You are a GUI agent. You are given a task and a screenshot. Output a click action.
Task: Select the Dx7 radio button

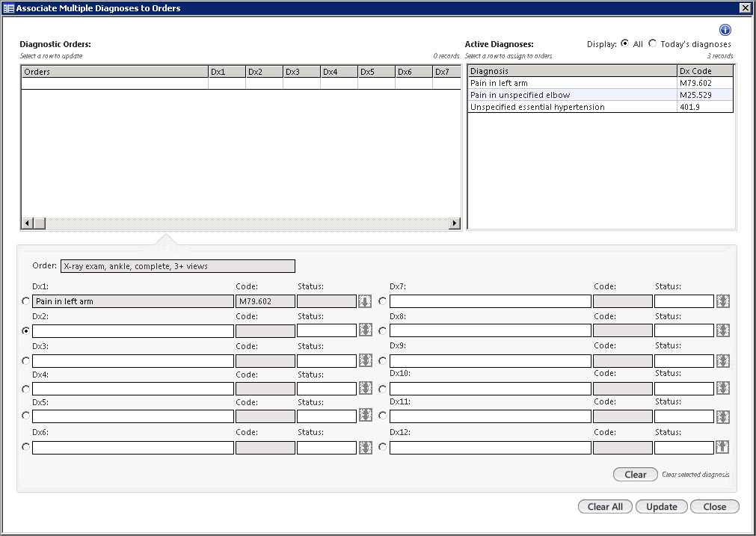[x=382, y=301]
